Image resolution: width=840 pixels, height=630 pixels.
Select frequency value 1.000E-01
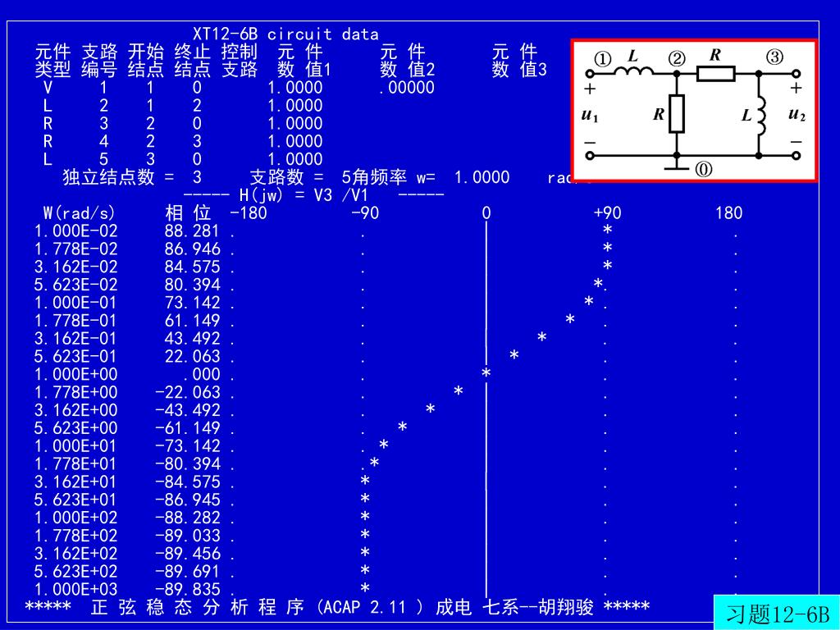[x=75, y=304]
